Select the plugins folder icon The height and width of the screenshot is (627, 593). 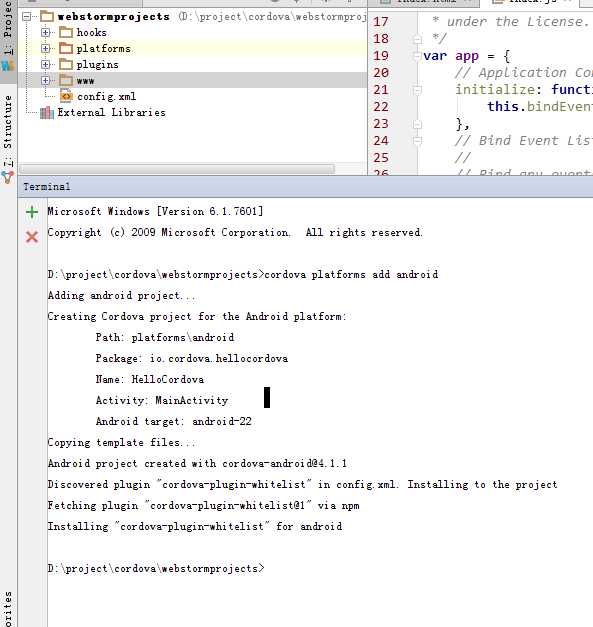(66, 64)
